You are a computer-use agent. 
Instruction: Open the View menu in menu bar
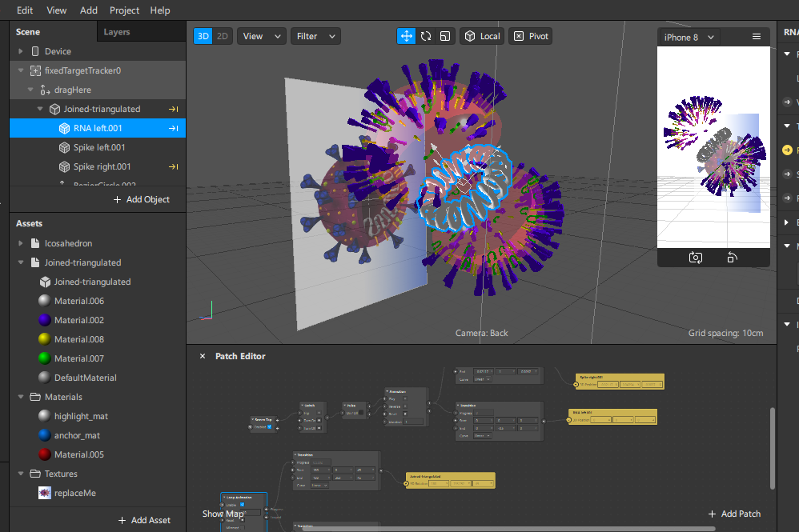56,10
